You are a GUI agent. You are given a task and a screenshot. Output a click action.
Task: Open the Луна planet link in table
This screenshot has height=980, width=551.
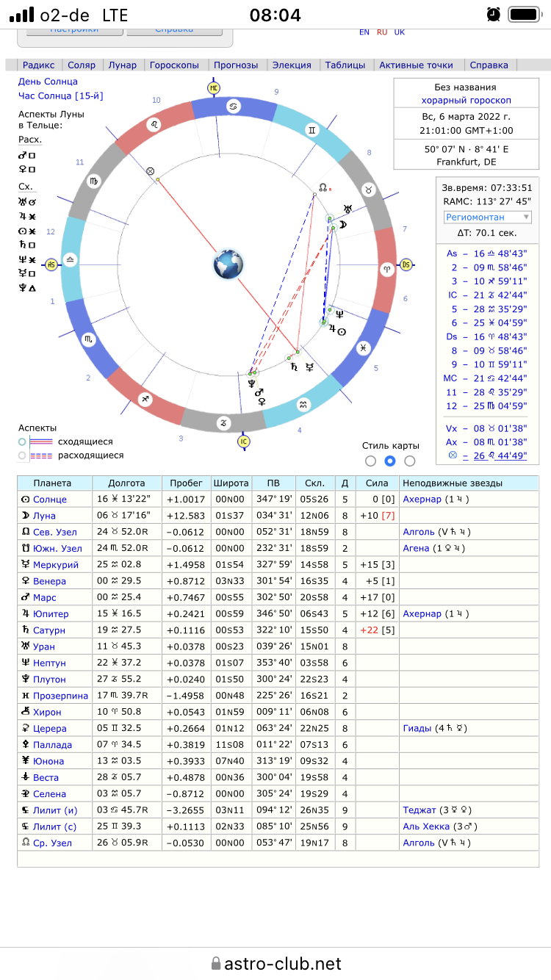pos(46,516)
